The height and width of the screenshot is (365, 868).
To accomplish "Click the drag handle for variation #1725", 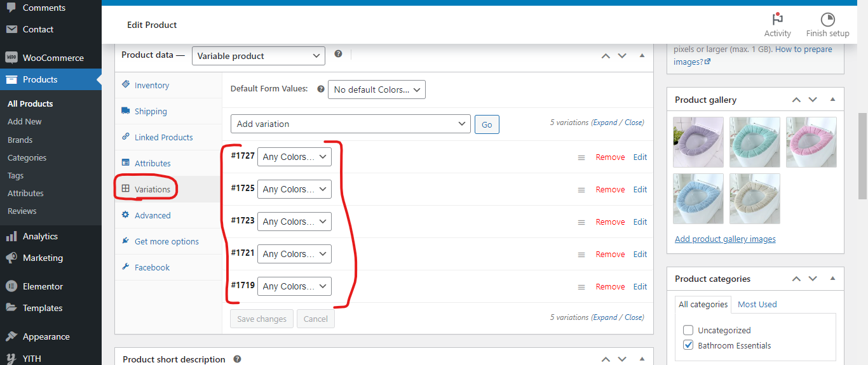I will pyautogui.click(x=581, y=190).
